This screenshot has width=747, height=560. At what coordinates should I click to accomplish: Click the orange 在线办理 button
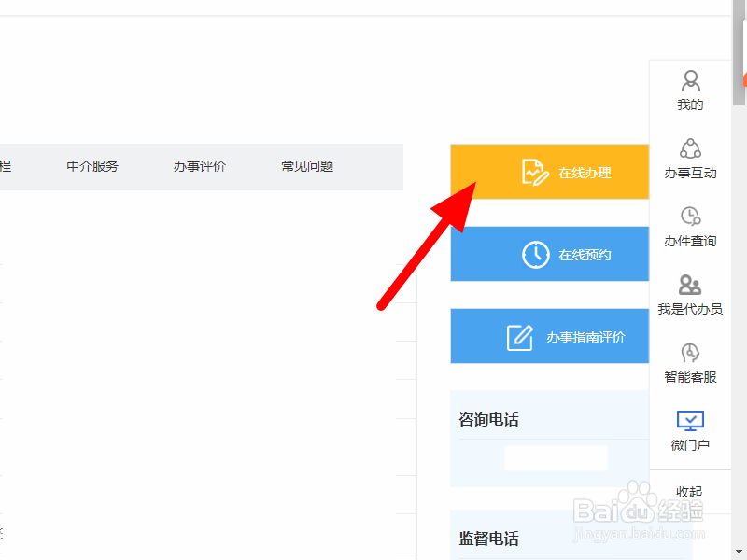550,172
